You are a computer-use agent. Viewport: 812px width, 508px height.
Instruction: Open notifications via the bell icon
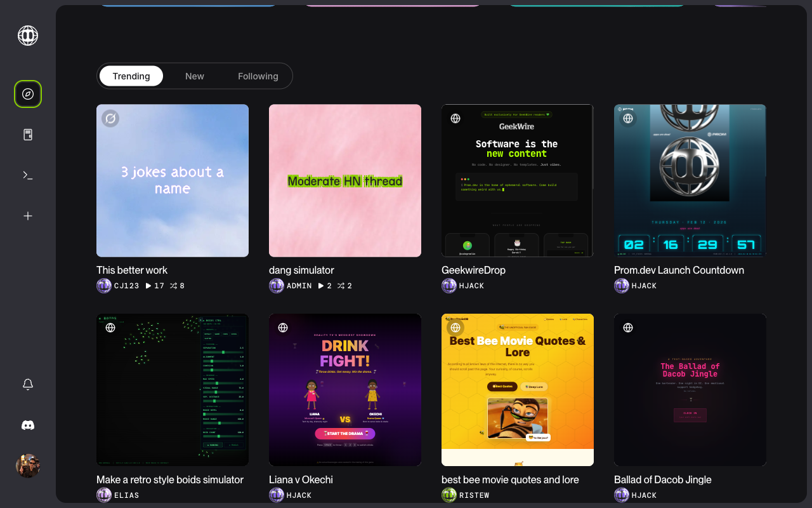click(28, 384)
